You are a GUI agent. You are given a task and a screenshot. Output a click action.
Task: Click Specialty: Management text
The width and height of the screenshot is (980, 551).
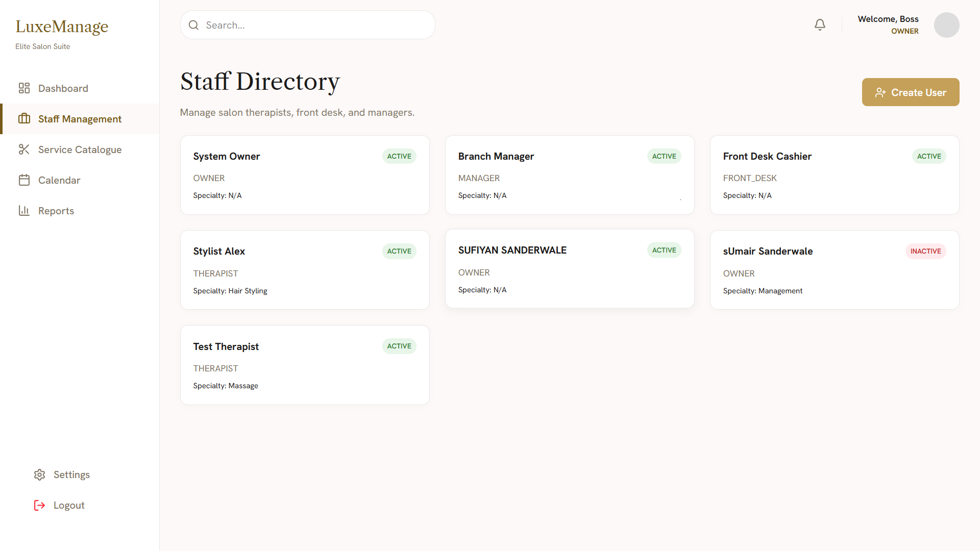coord(763,291)
